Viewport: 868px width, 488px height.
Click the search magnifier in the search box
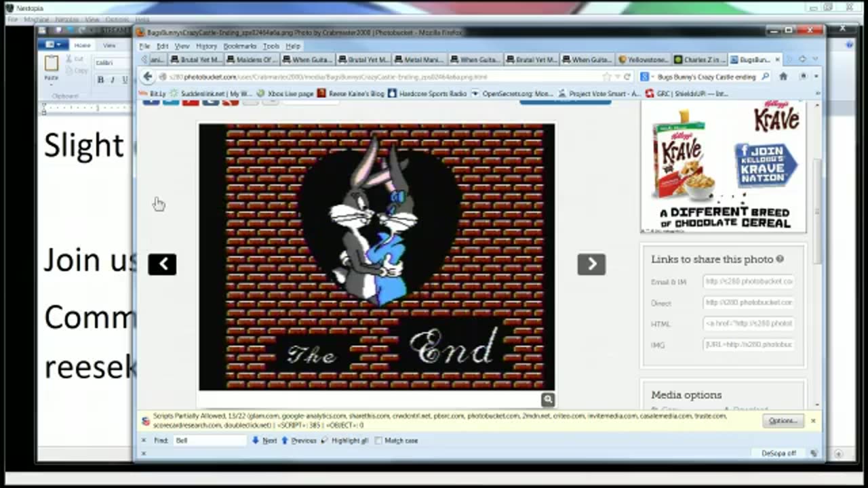[x=766, y=77]
